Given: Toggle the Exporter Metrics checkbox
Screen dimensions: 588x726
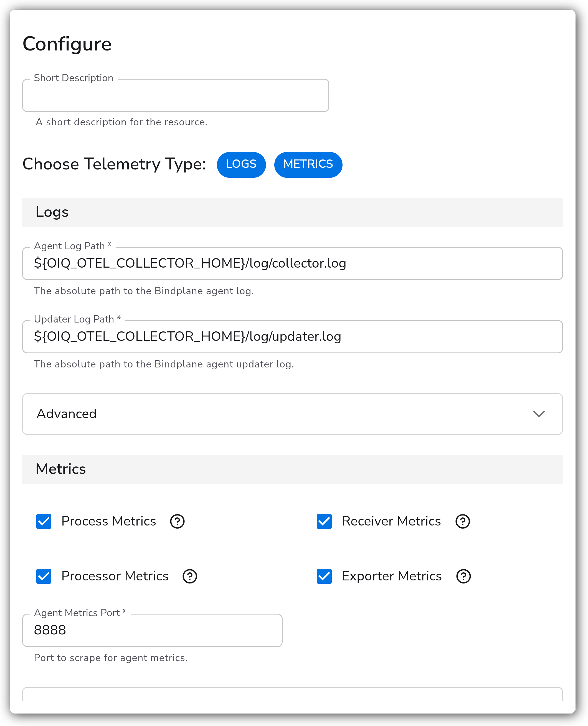Looking at the screenshot, I should click(324, 576).
